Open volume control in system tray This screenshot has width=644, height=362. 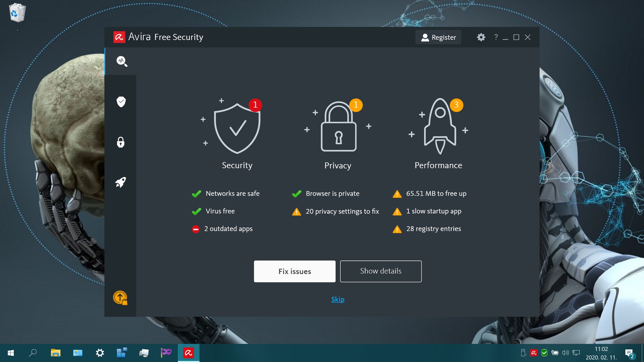coord(565,353)
